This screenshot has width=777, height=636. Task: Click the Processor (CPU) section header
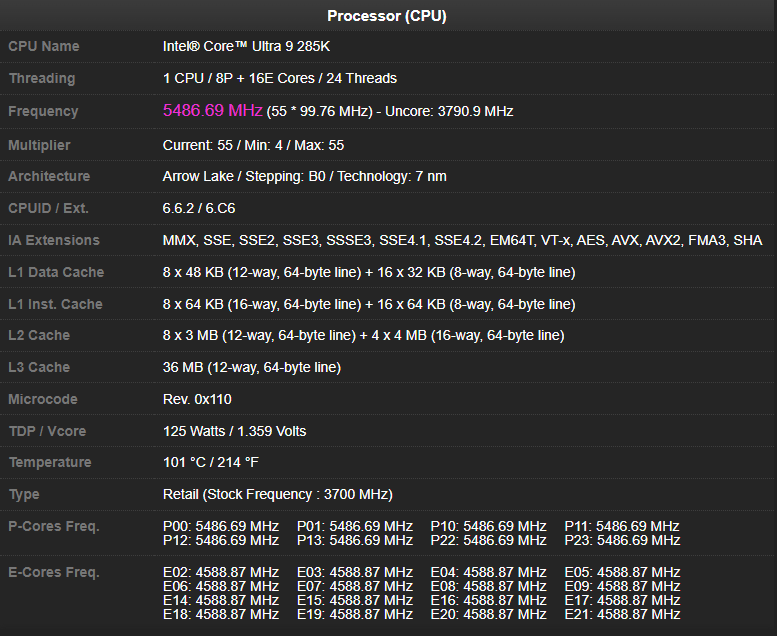click(387, 16)
